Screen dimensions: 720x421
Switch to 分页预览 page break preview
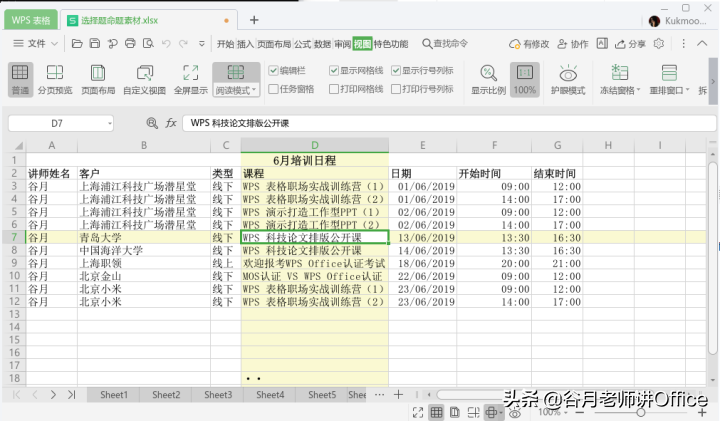[x=55, y=79]
